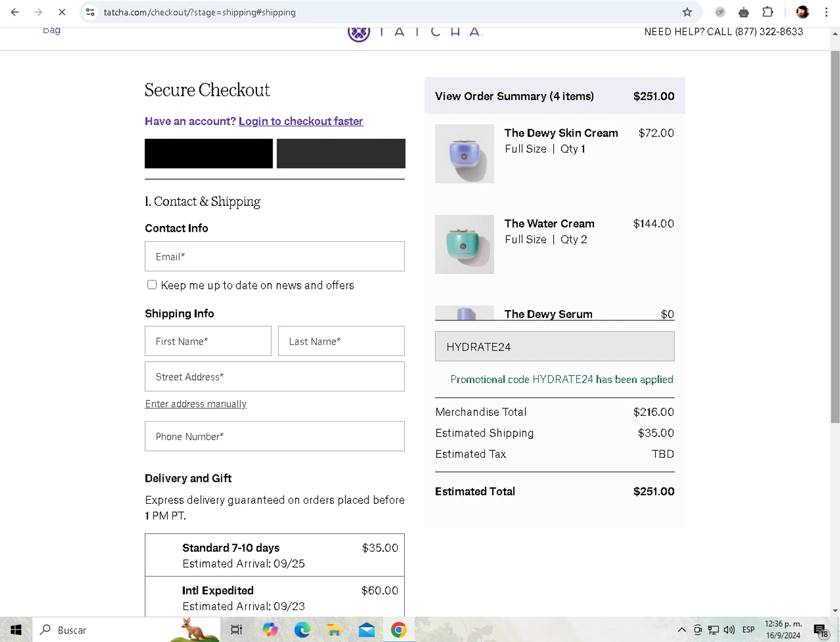
Task: Open the clock and date in taskbar
Action: click(783, 630)
